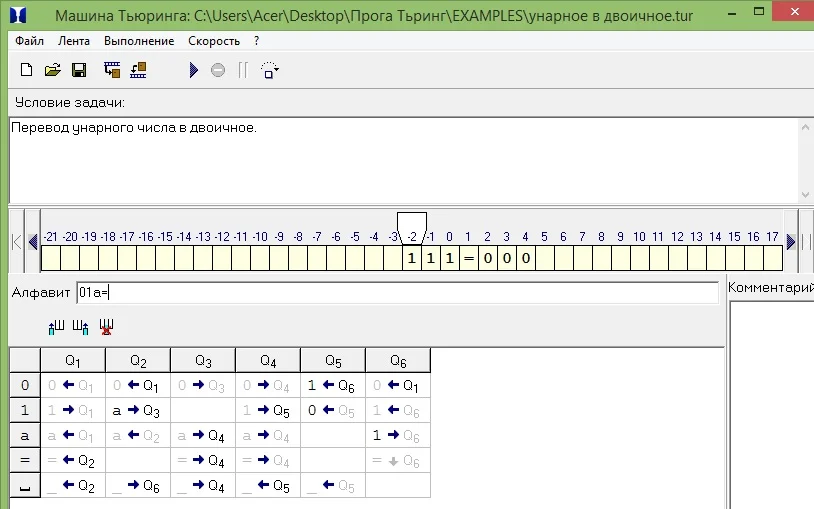Click the empty tape cell at position -10

coord(260,258)
